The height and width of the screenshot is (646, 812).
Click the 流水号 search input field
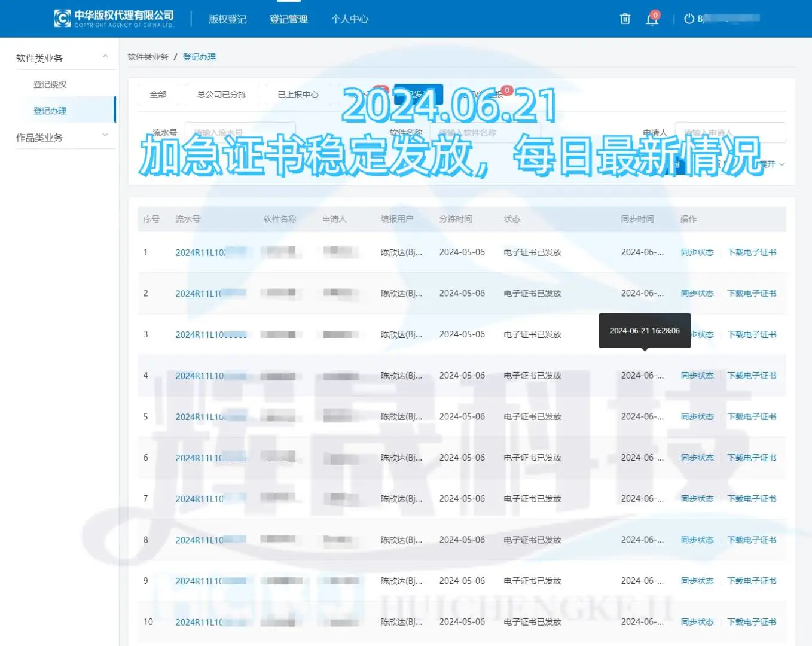[239, 132]
